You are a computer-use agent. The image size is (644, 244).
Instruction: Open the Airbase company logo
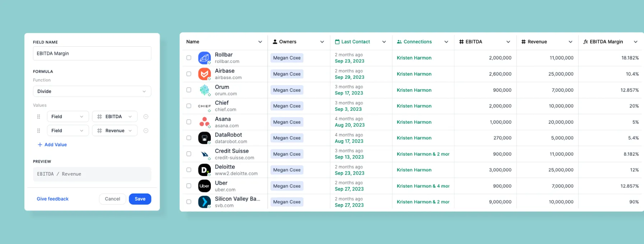point(204,74)
